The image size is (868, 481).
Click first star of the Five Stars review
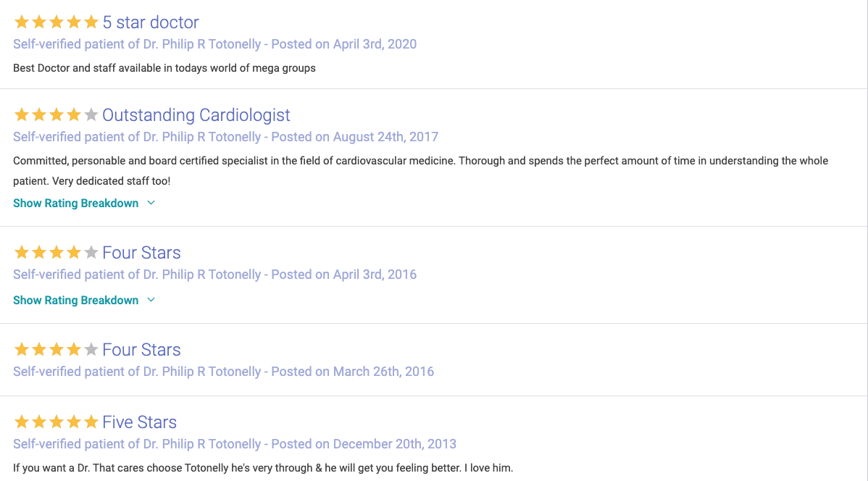(x=22, y=422)
